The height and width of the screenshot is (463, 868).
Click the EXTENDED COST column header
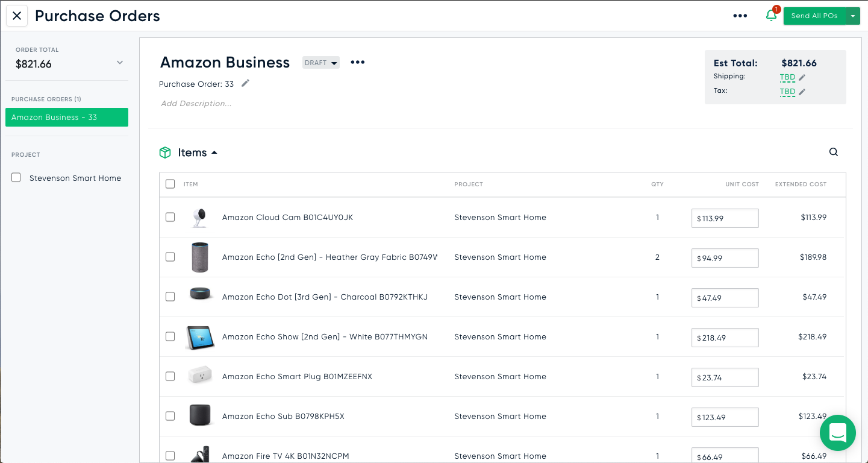(x=801, y=184)
